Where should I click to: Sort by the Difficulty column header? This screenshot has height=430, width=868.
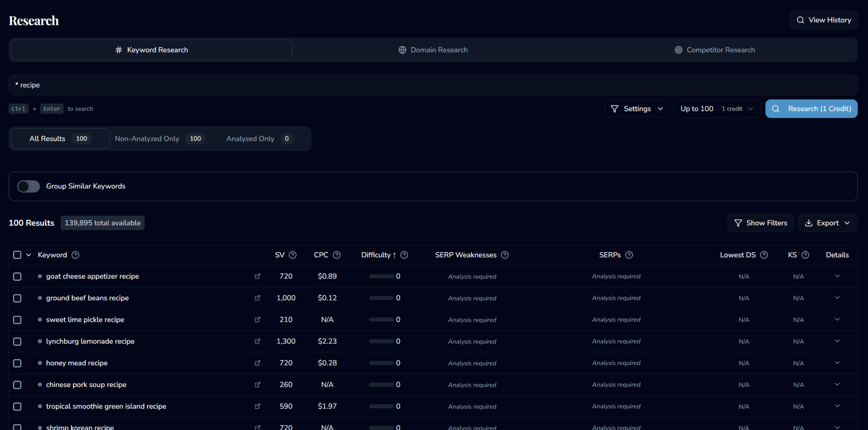[378, 255]
